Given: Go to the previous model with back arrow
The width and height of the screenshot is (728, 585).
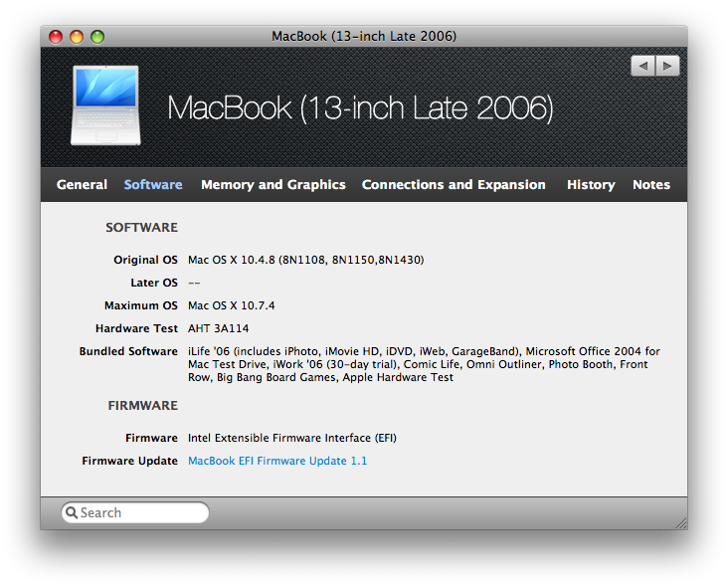Looking at the screenshot, I should [643, 66].
